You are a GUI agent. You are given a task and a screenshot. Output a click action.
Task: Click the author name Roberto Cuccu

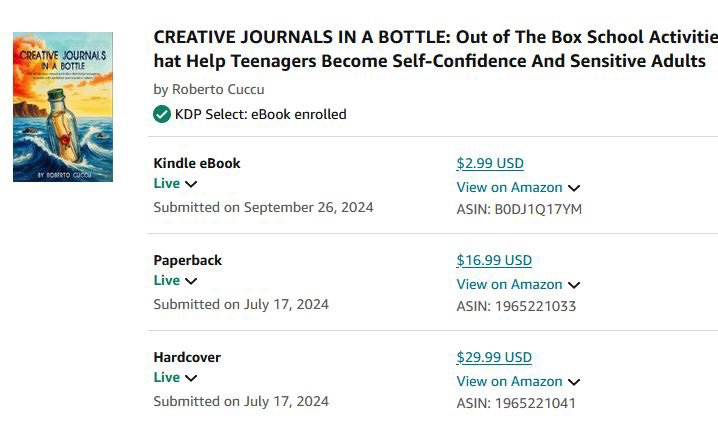218,89
